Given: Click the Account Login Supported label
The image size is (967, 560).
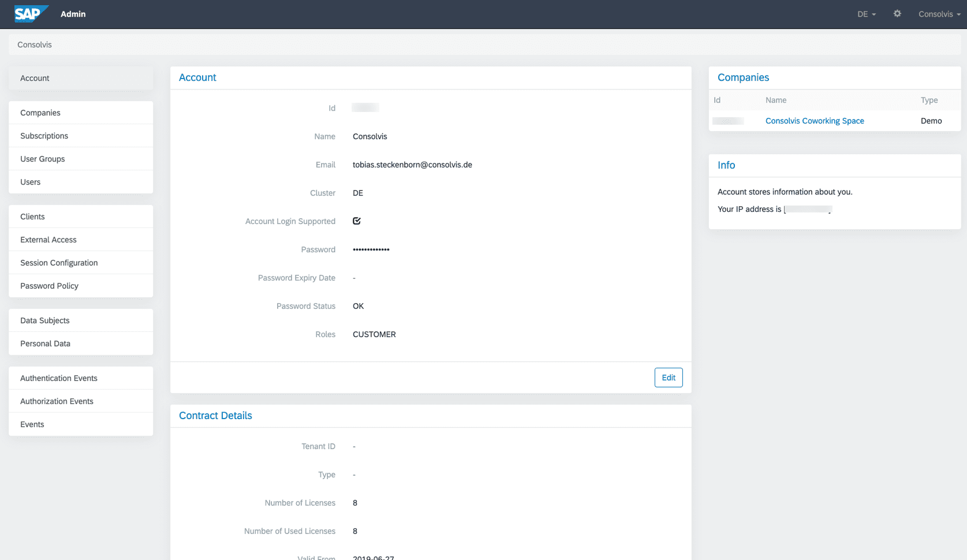Looking at the screenshot, I should [290, 221].
